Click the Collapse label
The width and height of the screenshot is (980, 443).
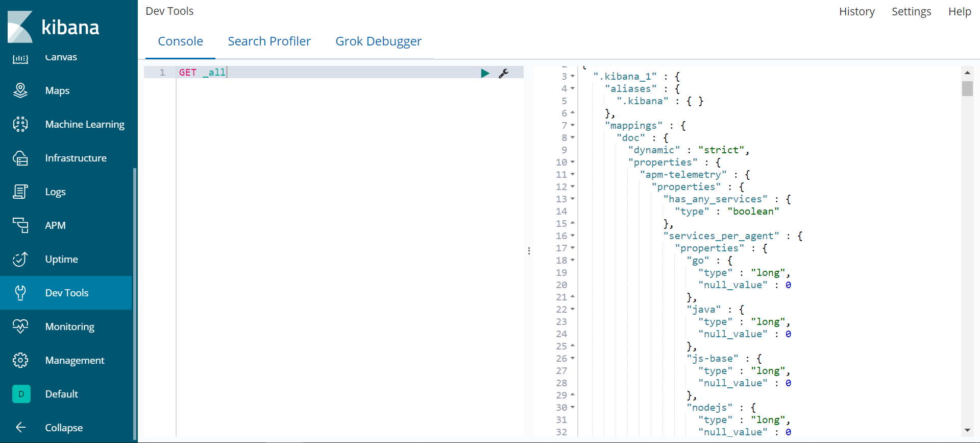pyautogui.click(x=64, y=428)
